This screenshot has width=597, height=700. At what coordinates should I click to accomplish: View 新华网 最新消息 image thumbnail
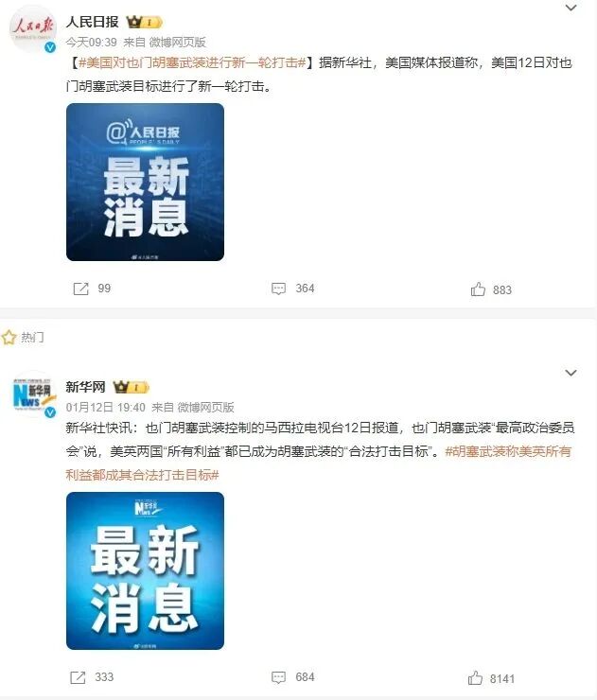tap(145, 571)
